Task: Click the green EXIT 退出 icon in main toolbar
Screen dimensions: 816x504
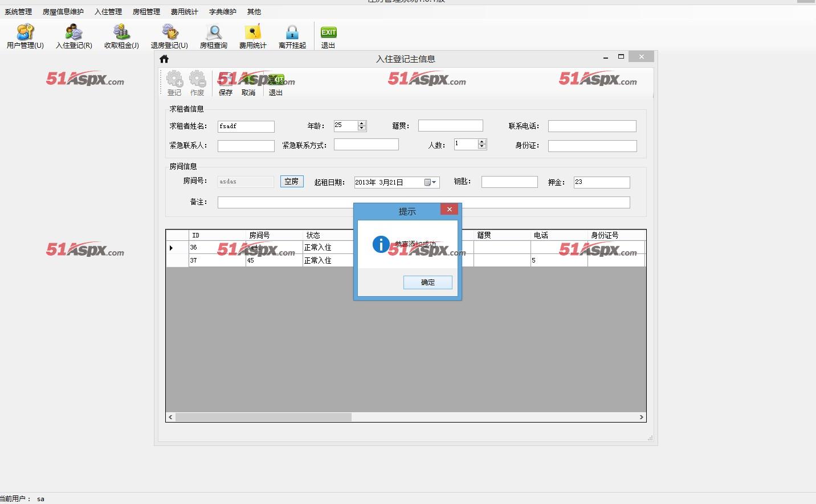Action: pos(328,36)
